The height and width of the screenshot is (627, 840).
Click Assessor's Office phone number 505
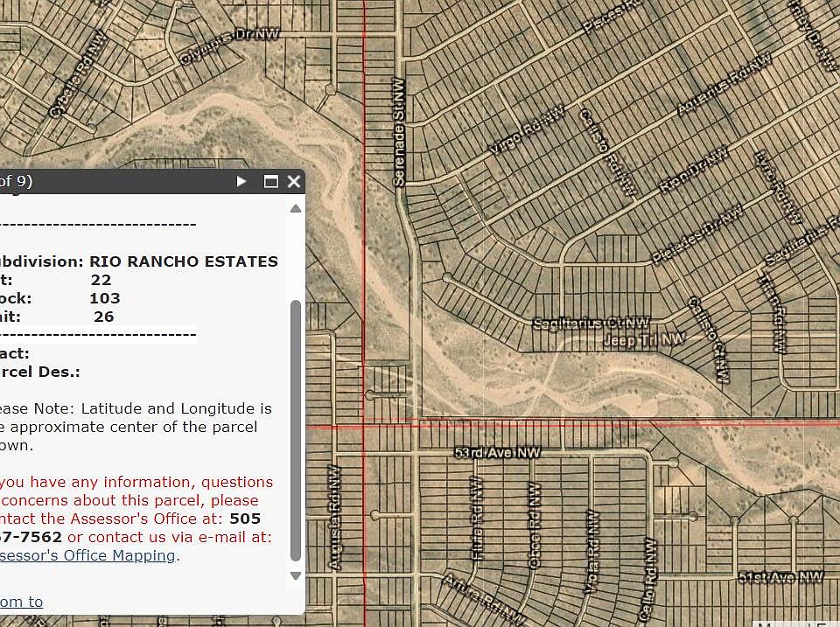tap(245, 519)
